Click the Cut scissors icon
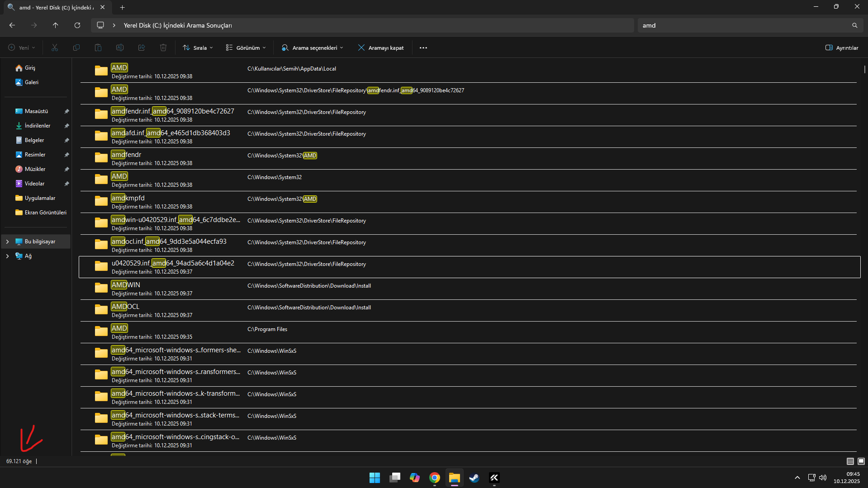This screenshot has height=488, width=868. [55, 47]
